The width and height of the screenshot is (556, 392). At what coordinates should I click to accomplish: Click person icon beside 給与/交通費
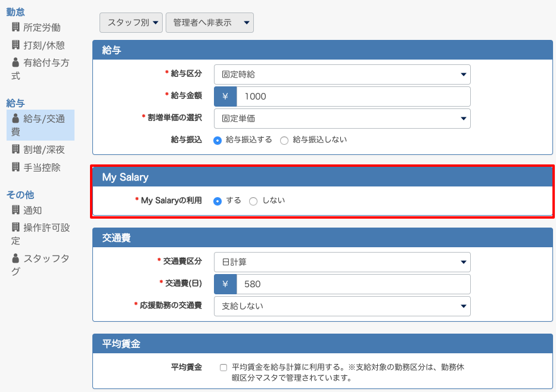point(15,119)
